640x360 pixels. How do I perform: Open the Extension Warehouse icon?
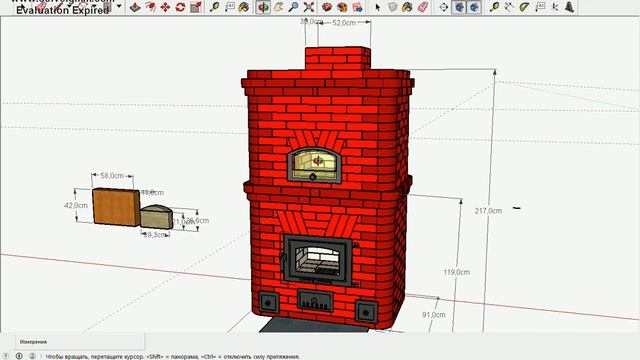[x=342, y=7]
